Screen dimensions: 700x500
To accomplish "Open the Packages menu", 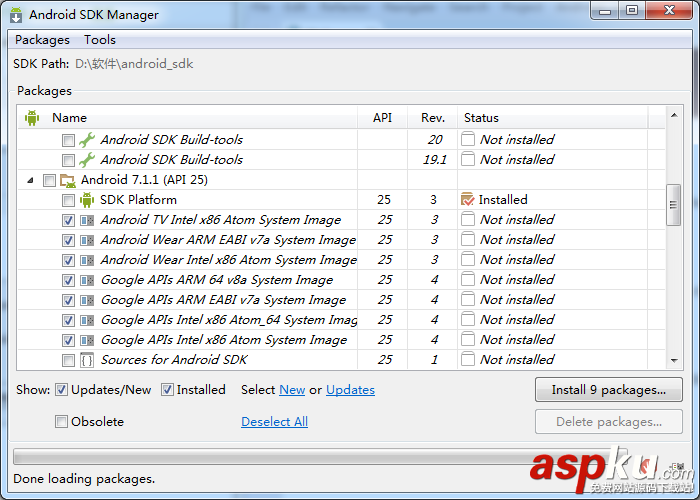I will pyautogui.click(x=42, y=40).
